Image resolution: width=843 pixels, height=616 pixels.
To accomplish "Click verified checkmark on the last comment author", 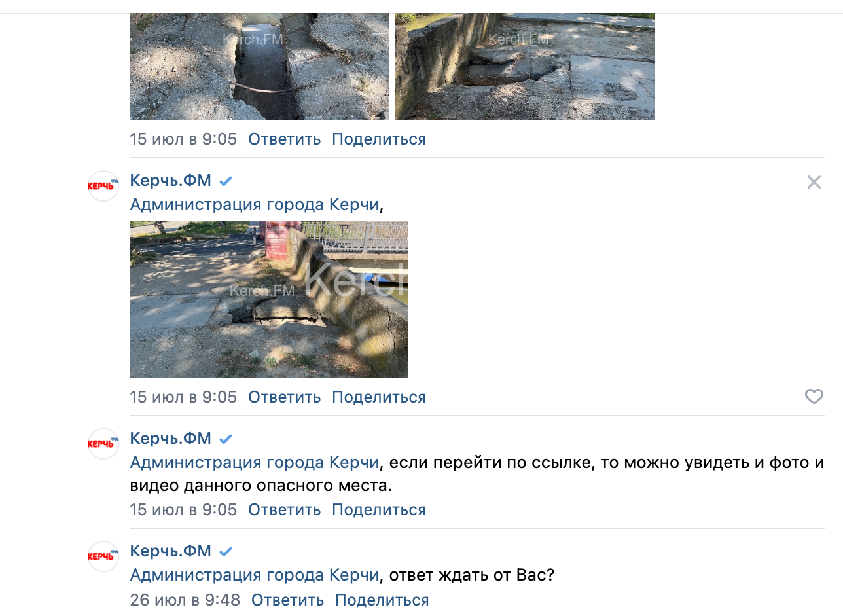I will click(x=226, y=552).
